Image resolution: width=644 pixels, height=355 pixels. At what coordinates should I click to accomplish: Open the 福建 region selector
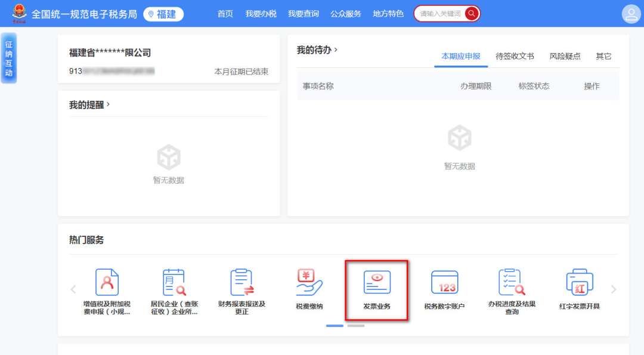(163, 14)
